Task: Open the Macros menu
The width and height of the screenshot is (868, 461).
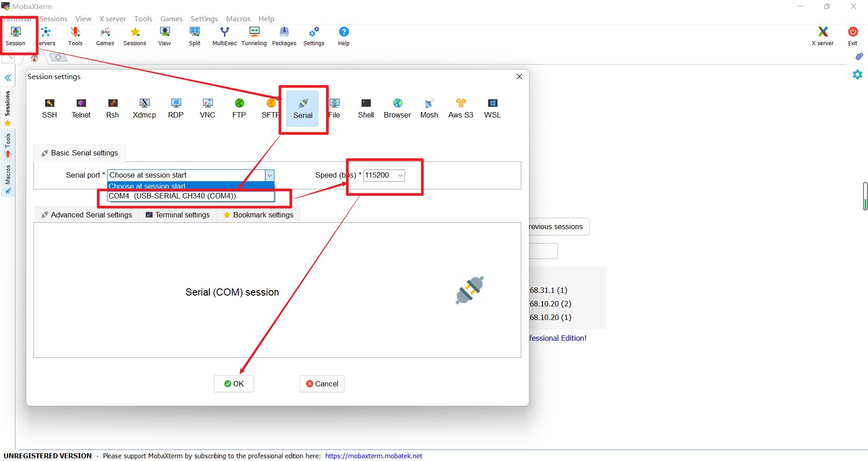Action: 238,19
